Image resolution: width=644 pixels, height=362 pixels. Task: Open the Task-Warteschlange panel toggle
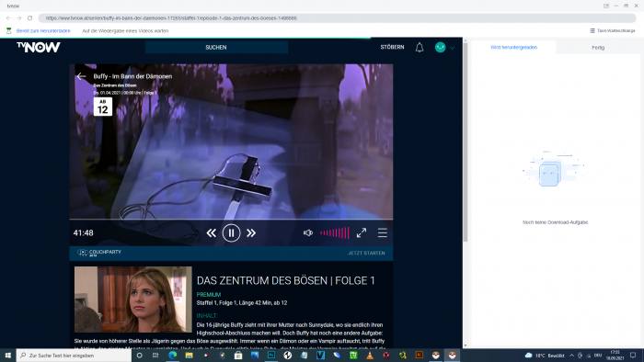(x=613, y=30)
